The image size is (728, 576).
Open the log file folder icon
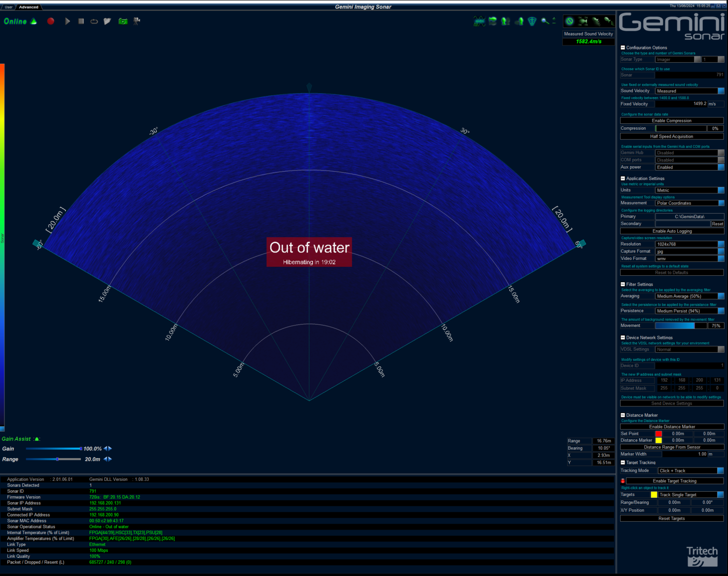point(107,21)
